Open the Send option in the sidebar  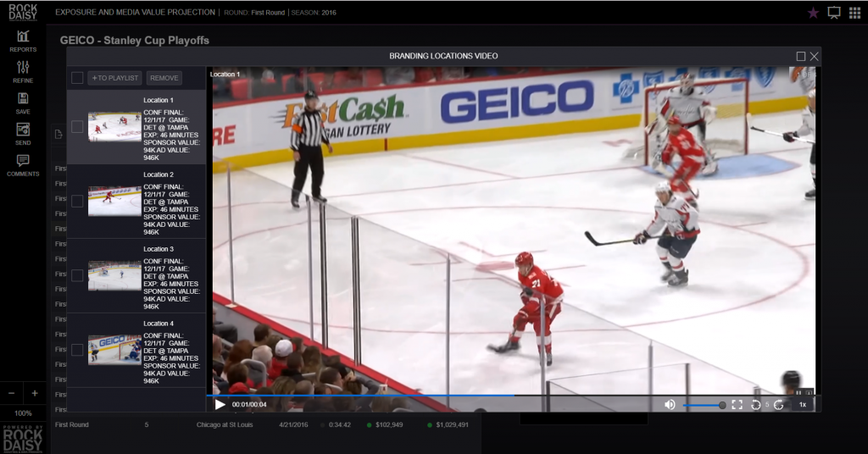23,135
